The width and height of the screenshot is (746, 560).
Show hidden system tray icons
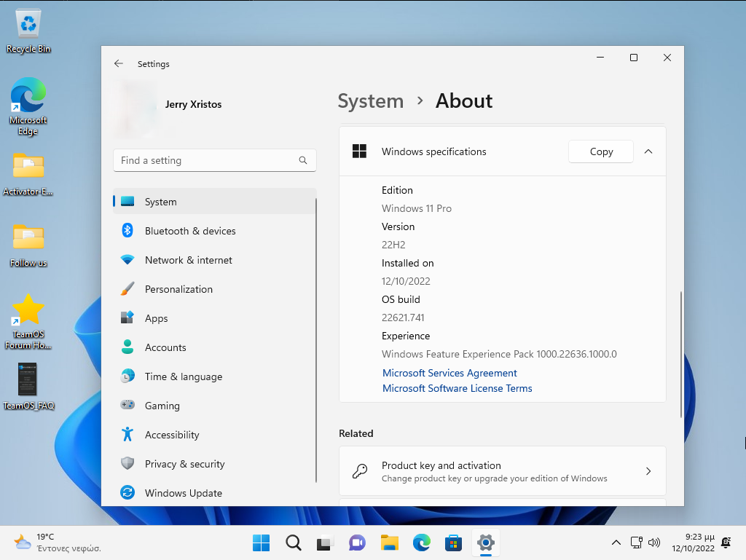click(x=616, y=543)
